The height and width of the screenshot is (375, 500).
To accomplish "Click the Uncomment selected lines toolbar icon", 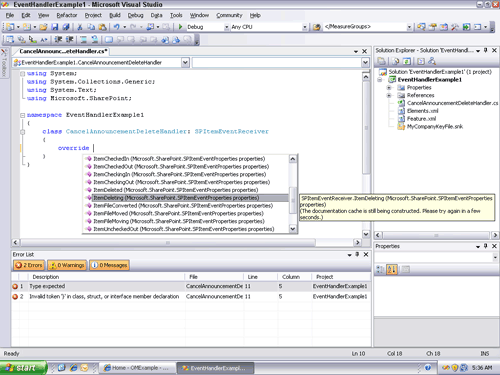I will click(95, 40).
